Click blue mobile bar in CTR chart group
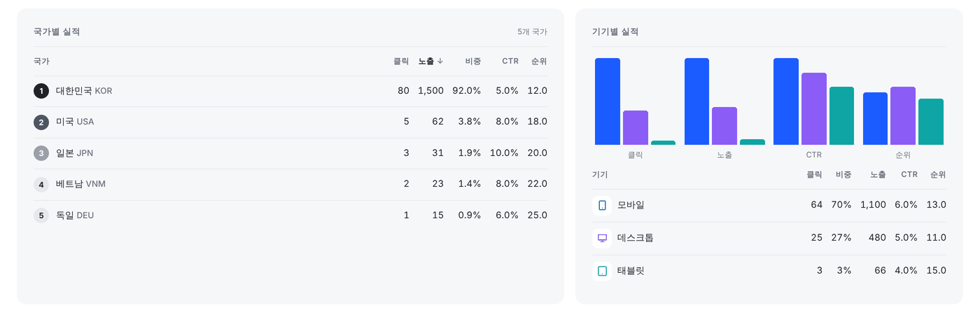The width and height of the screenshot is (980, 312). [786, 101]
